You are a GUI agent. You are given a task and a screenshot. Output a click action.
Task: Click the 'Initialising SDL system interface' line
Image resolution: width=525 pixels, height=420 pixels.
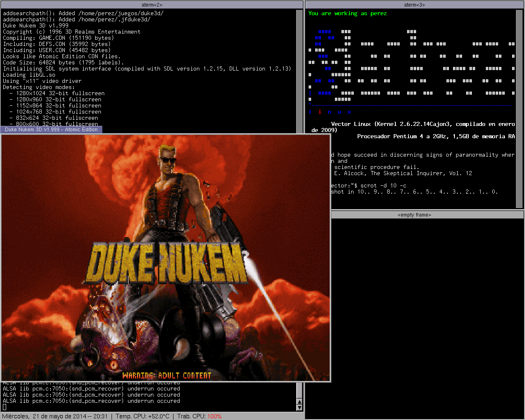tap(147, 68)
